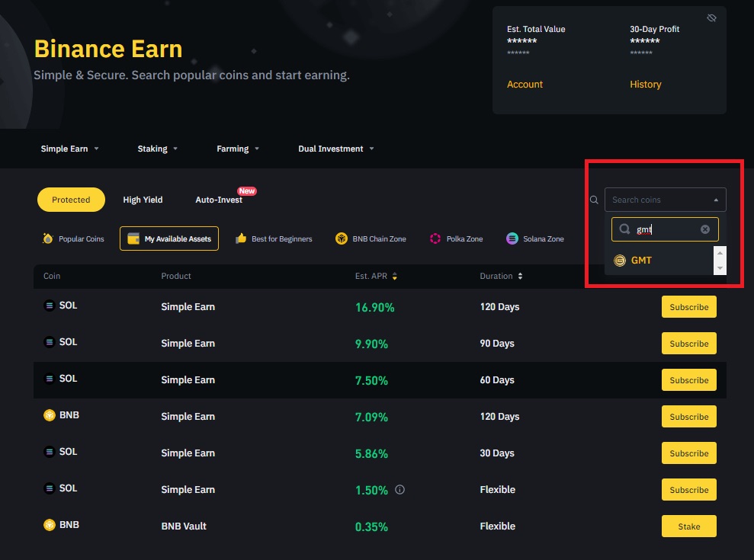Select the Protected tab
Viewport: 754px width, 560px height.
71,200
